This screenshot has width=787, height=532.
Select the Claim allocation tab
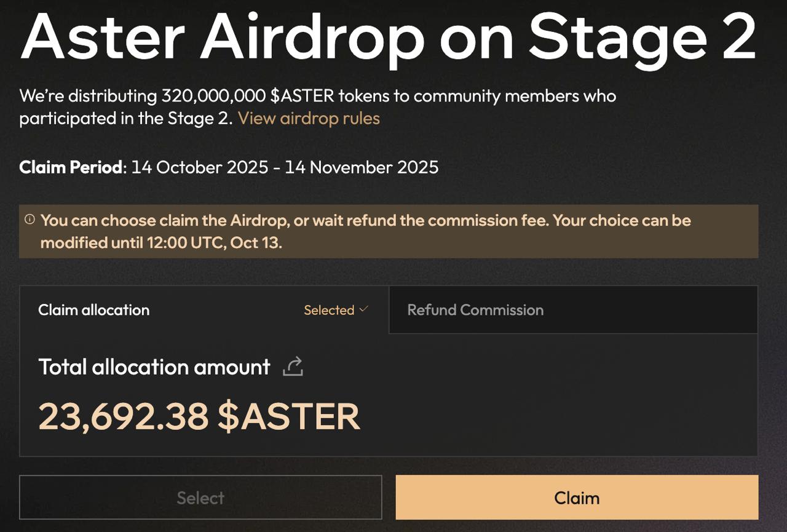[x=94, y=310]
